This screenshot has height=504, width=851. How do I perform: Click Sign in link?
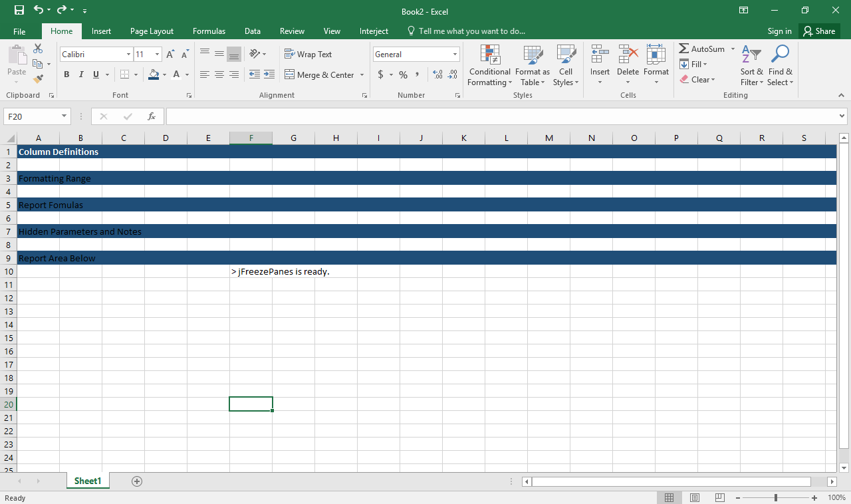coord(779,31)
